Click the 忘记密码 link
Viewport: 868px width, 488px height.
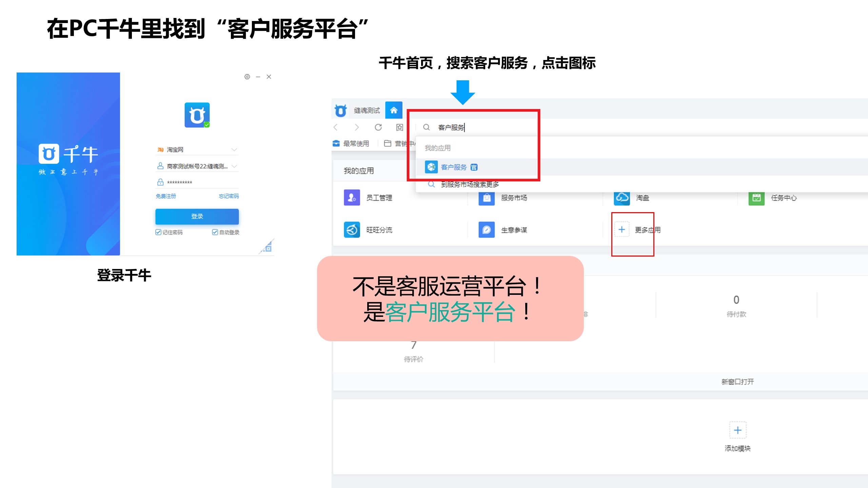(x=229, y=196)
